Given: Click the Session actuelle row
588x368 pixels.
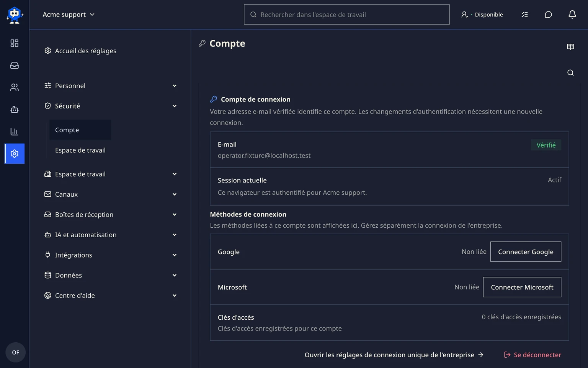Looking at the screenshot, I should (389, 186).
